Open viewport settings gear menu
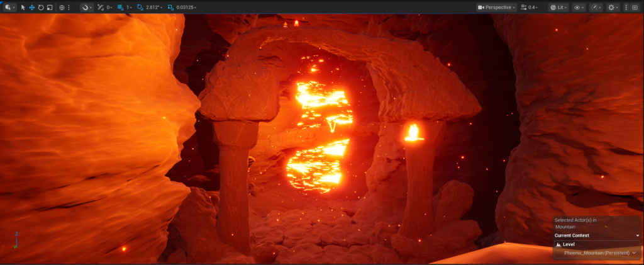Viewport: 644px width, 265px height. (x=612, y=8)
